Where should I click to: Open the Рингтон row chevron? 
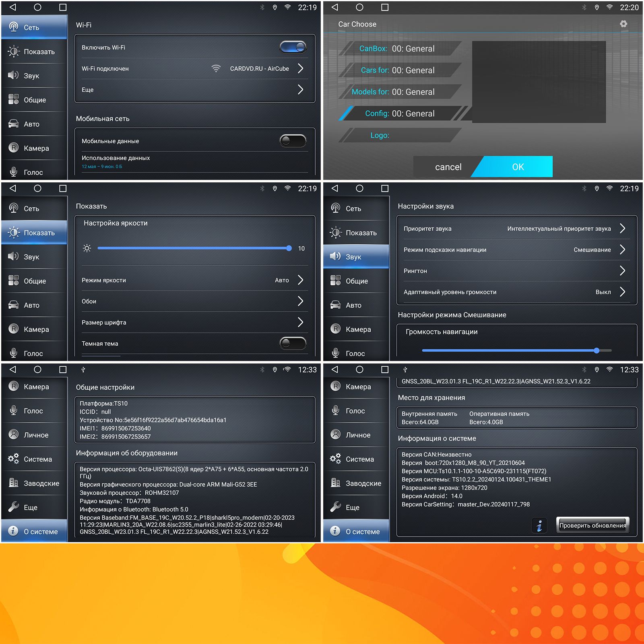click(x=622, y=270)
